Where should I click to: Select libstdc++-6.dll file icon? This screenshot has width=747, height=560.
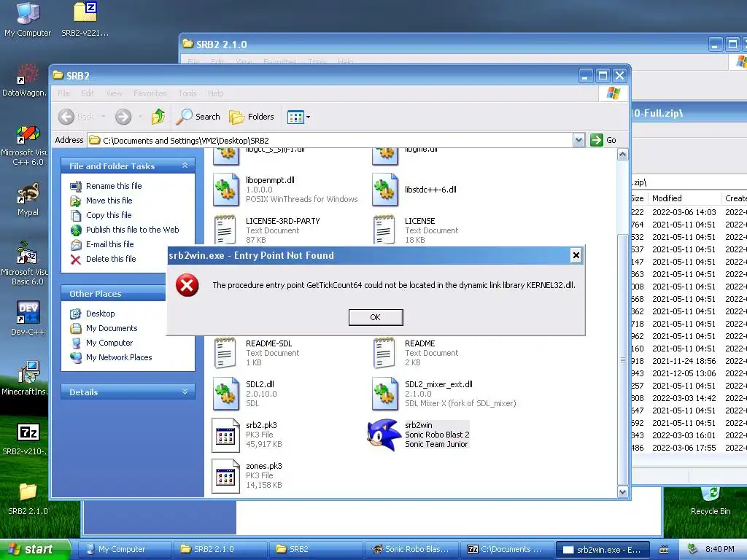pyautogui.click(x=385, y=190)
